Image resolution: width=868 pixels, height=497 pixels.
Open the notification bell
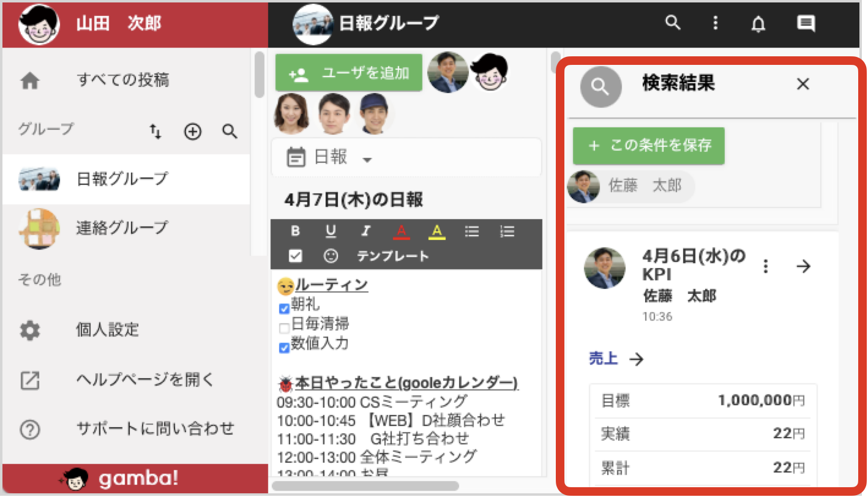(x=758, y=24)
